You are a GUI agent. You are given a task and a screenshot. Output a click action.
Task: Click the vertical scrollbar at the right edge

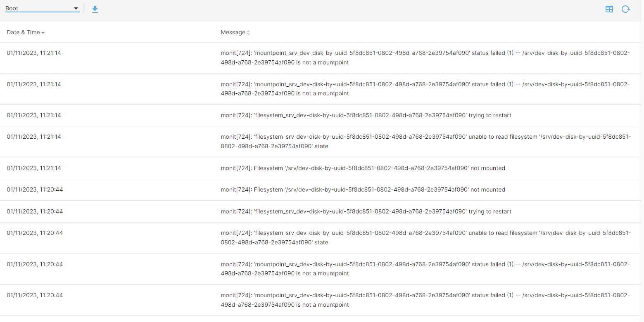click(642, 161)
